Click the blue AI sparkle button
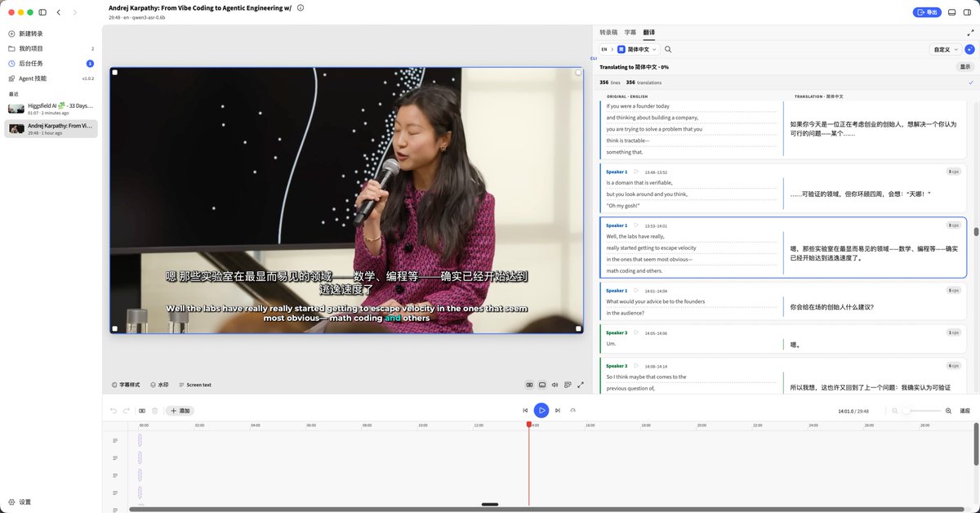 coord(969,50)
